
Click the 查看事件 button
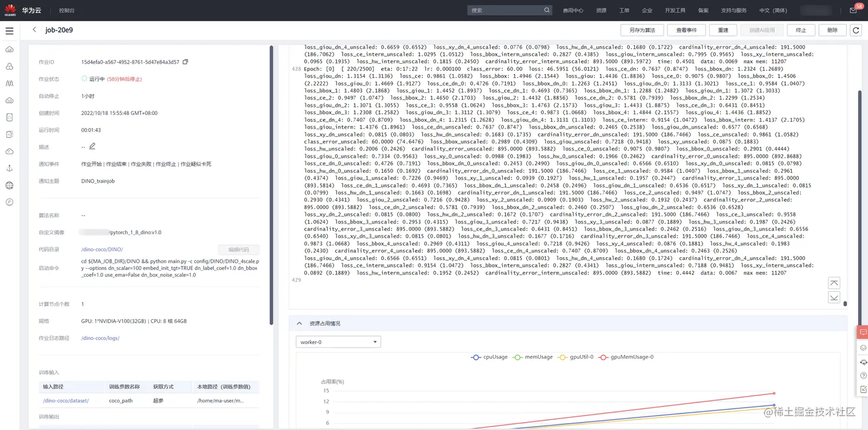[686, 30]
